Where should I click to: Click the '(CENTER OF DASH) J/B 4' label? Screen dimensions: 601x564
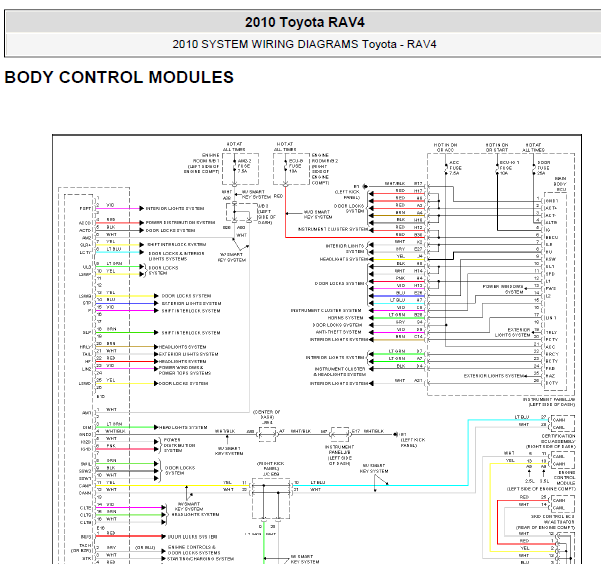click(267, 417)
